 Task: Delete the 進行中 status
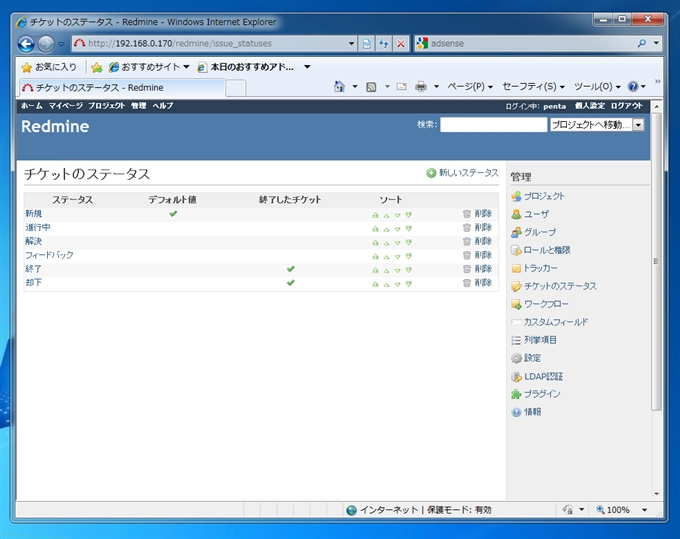(477, 227)
